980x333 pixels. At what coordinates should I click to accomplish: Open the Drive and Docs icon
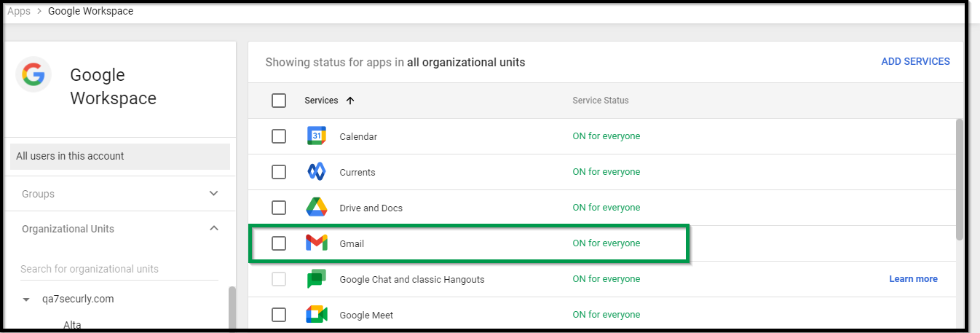316,208
